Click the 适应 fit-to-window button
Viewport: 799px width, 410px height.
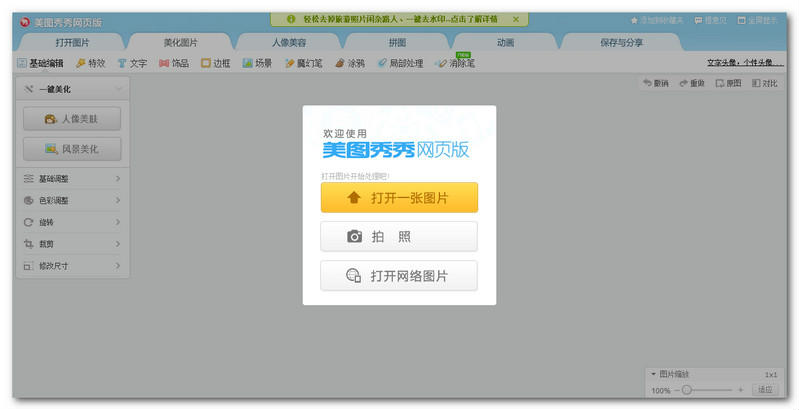[x=765, y=390]
